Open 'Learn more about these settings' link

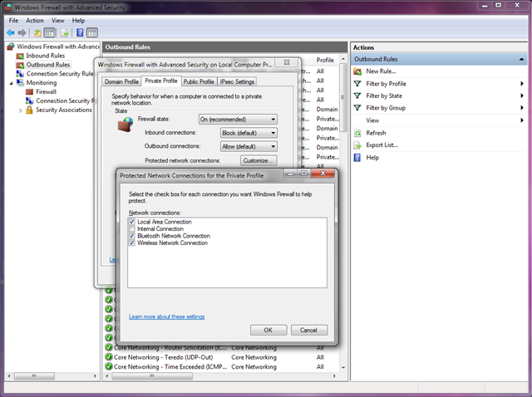pos(166,316)
